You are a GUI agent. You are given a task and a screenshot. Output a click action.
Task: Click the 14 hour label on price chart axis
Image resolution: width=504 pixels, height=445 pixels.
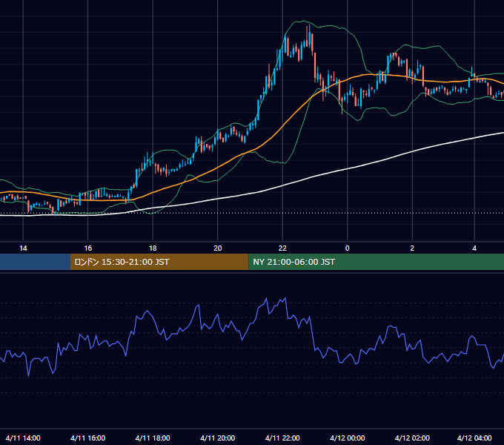click(23, 248)
